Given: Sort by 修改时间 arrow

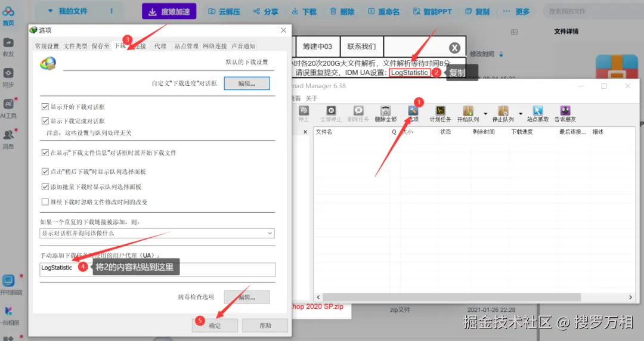Looking at the screenshot, I should (501, 54).
